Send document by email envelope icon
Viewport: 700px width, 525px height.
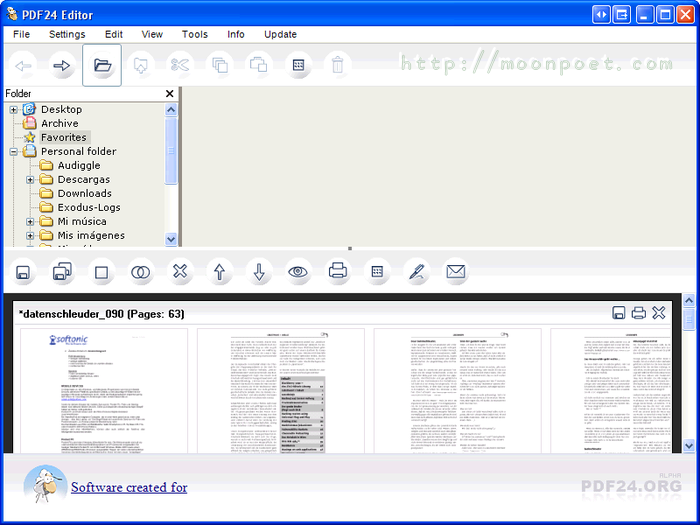click(x=456, y=272)
